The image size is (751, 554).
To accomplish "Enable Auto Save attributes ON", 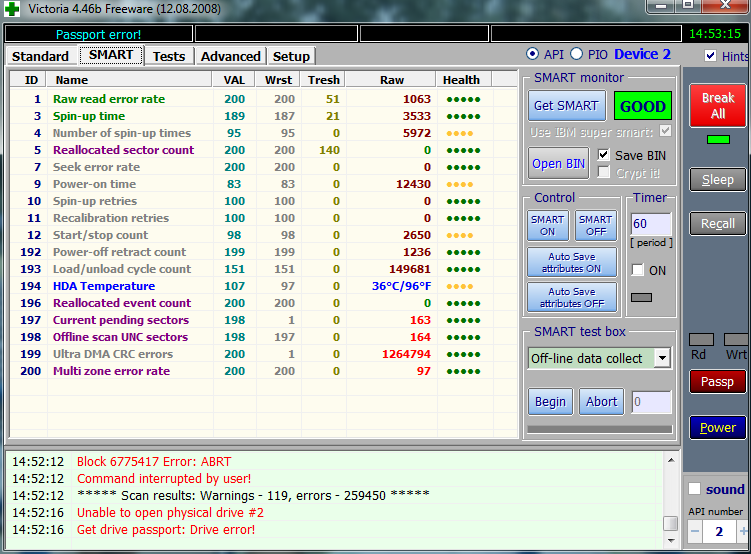I will point(571,263).
